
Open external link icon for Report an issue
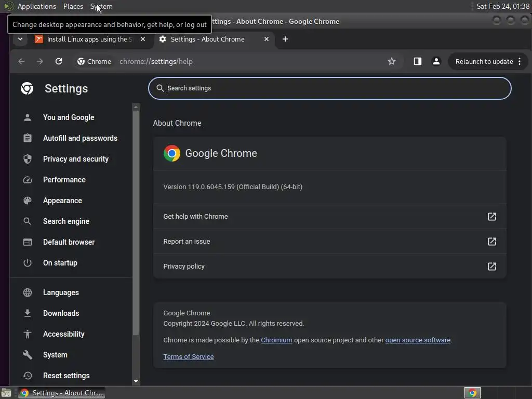(x=491, y=241)
